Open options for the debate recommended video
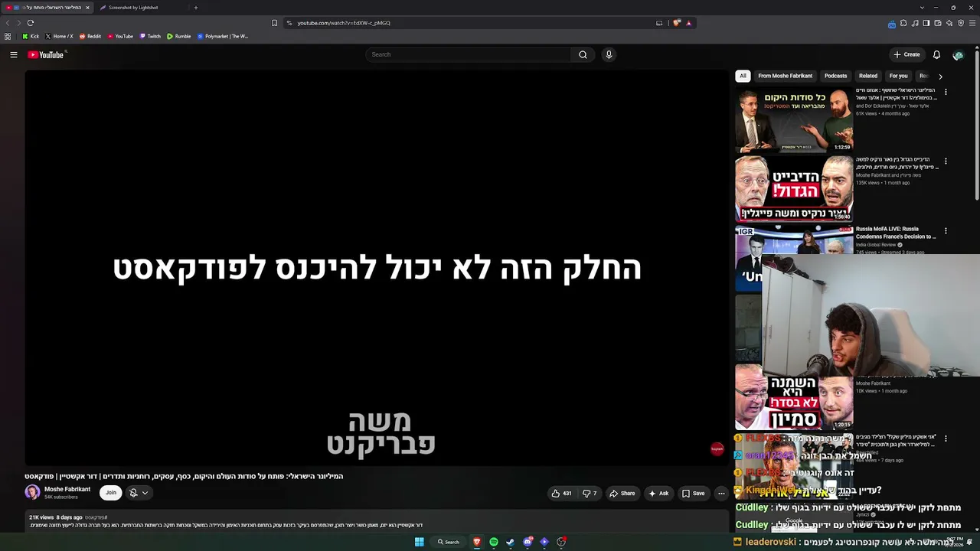Viewport: 980px width, 551px height. point(946,161)
